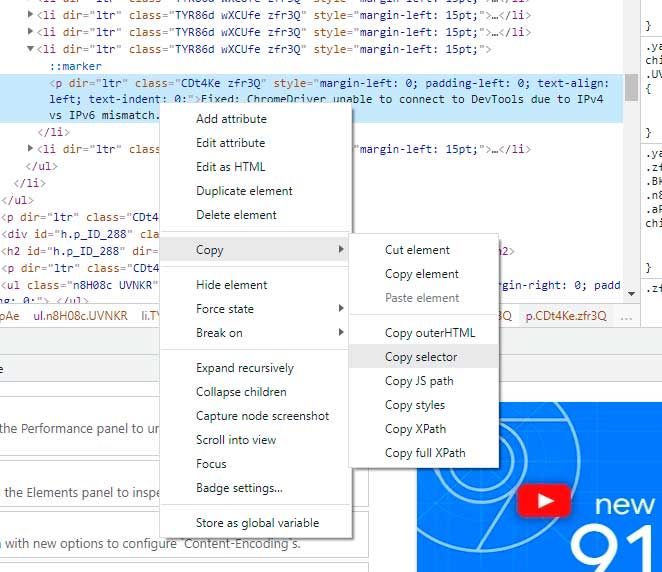Select Copy selector option
662x572 pixels.
pos(424,357)
